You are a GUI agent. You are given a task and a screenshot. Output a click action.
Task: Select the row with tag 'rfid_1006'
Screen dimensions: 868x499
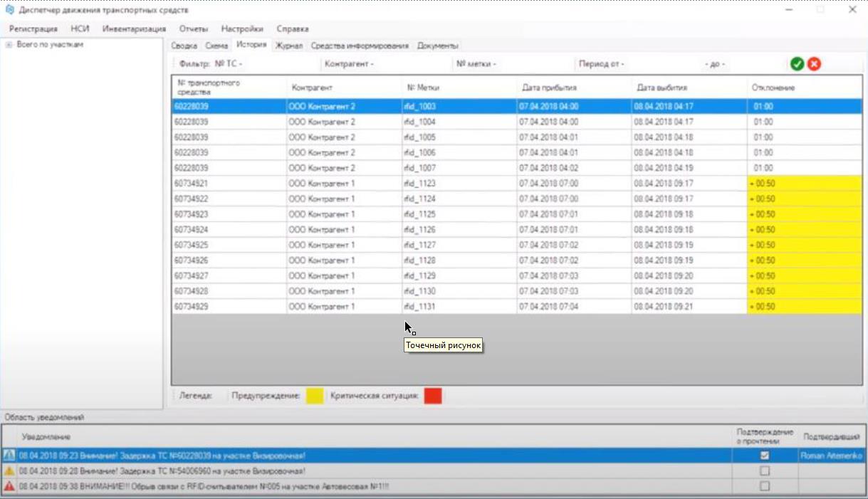517,152
